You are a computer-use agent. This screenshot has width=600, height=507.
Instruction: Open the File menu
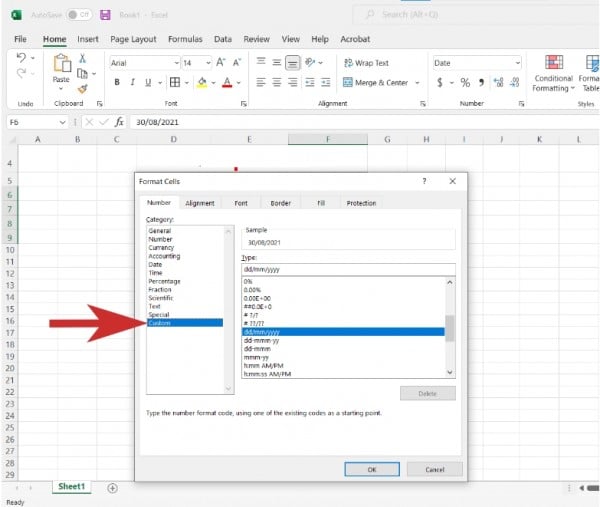[x=20, y=39]
